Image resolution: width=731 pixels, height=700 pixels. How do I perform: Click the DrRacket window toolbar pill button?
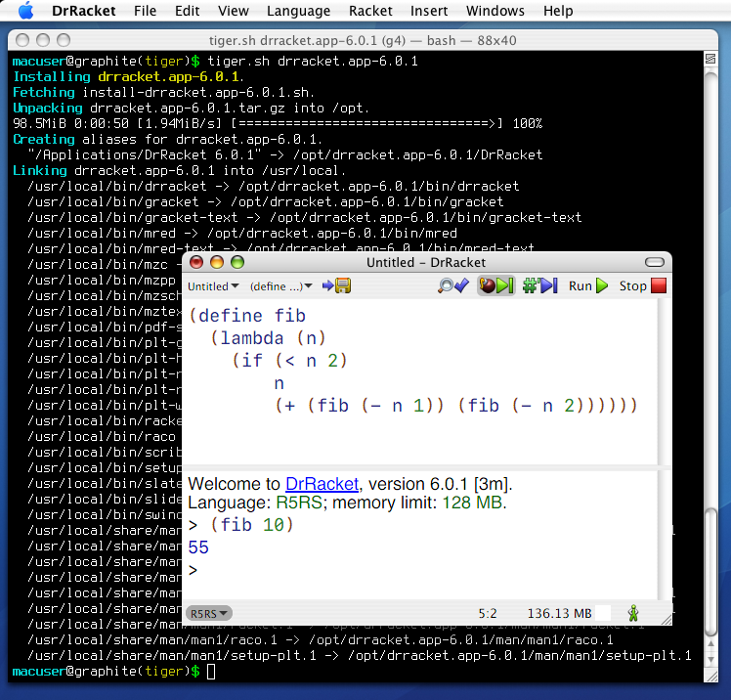(x=655, y=263)
